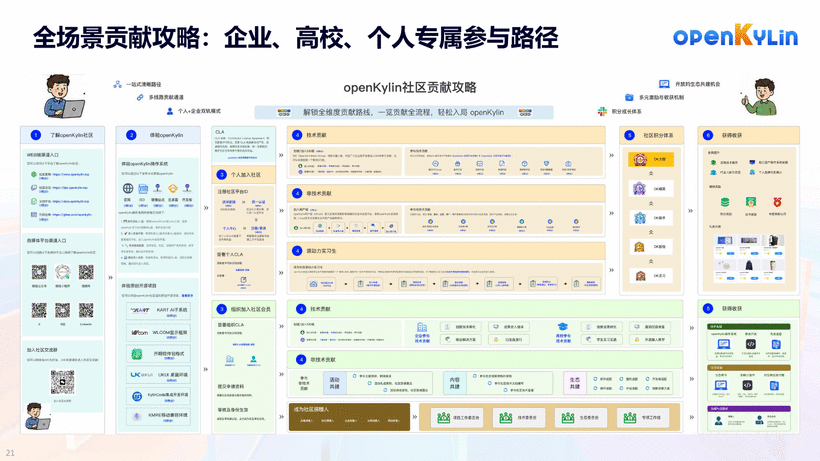
Task: Click the green certificate icon under 获得收获
Action: [x=751, y=202]
